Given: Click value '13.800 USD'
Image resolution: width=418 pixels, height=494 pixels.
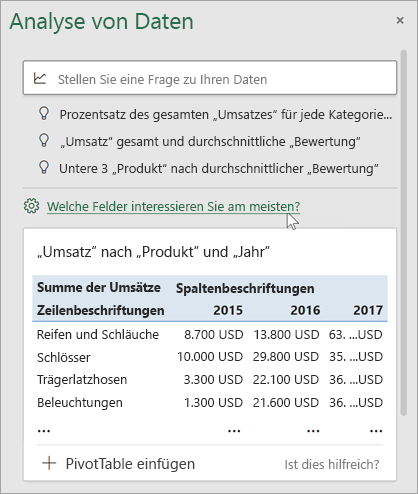Looking at the screenshot, I should (x=286, y=335).
